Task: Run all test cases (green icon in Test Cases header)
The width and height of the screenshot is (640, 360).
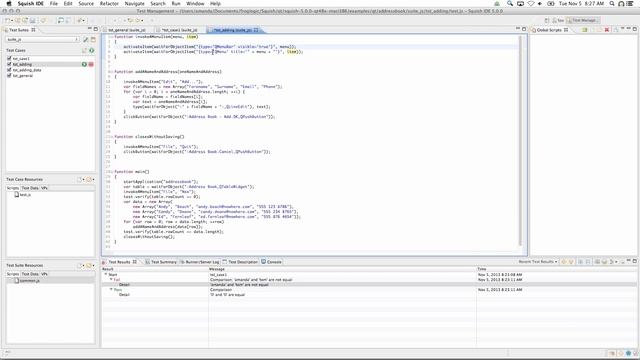Action: pos(92,50)
